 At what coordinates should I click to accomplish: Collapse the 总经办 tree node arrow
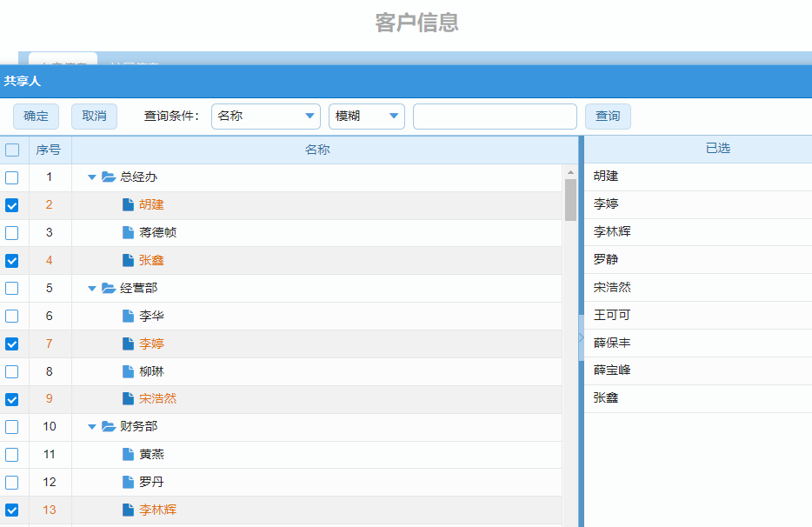(x=92, y=177)
